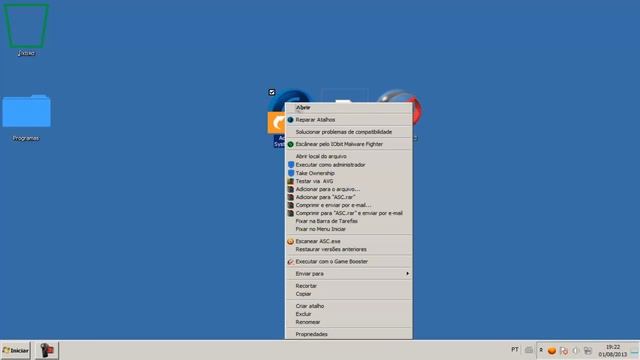The width and height of the screenshot is (640, 360).
Task: Click the green IObit Malware Fighter icon
Action: click(290, 144)
